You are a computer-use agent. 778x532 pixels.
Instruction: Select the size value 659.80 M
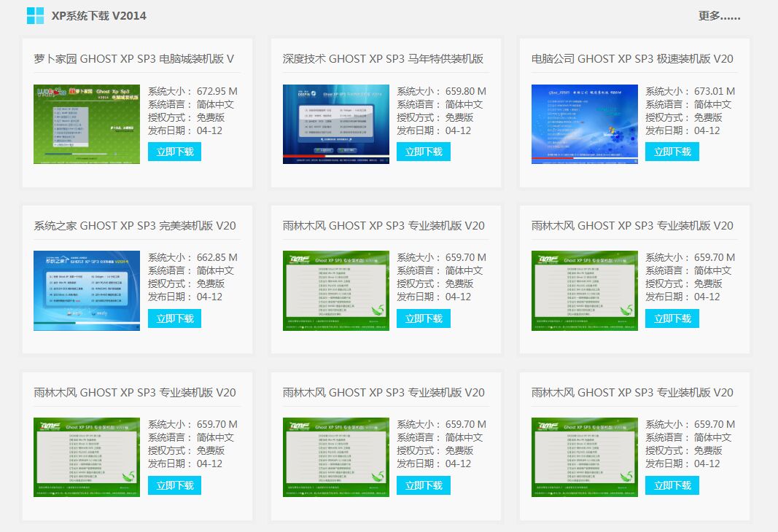coord(465,91)
